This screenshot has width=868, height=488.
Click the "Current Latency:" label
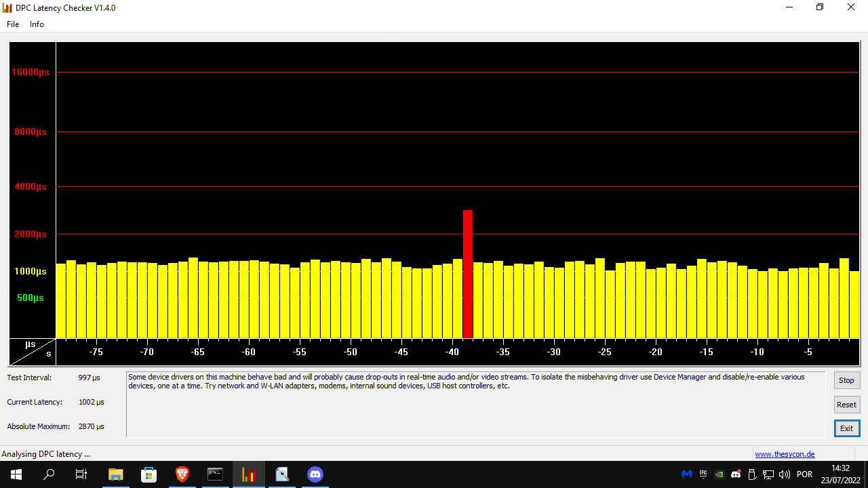[x=35, y=402]
